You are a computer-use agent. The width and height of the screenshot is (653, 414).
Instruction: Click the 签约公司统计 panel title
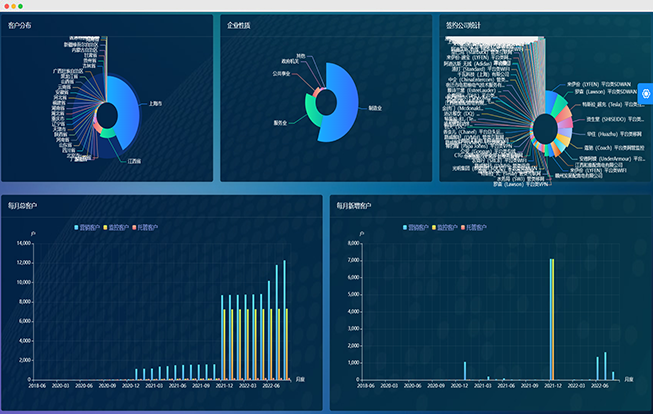point(461,25)
